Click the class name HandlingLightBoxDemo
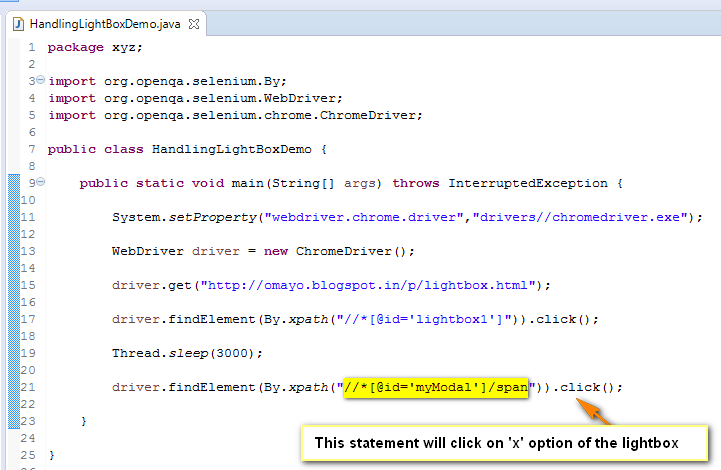 point(232,149)
